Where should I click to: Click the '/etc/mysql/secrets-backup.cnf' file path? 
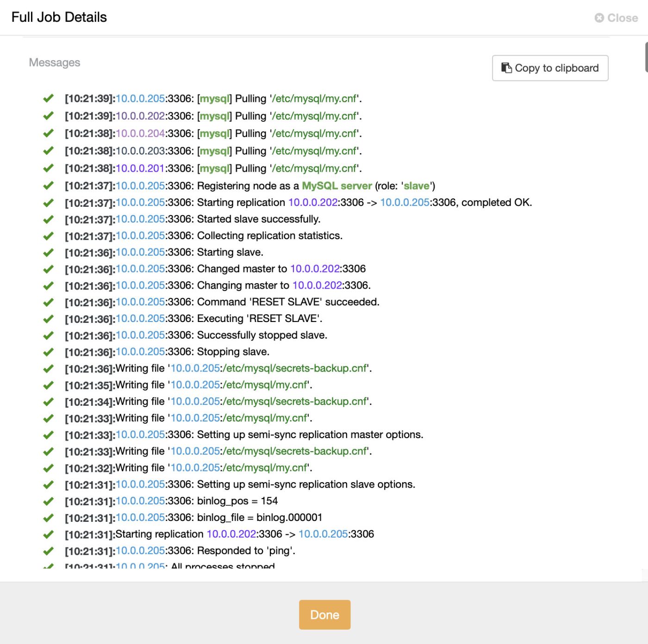pyautogui.click(x=293, y=368)
